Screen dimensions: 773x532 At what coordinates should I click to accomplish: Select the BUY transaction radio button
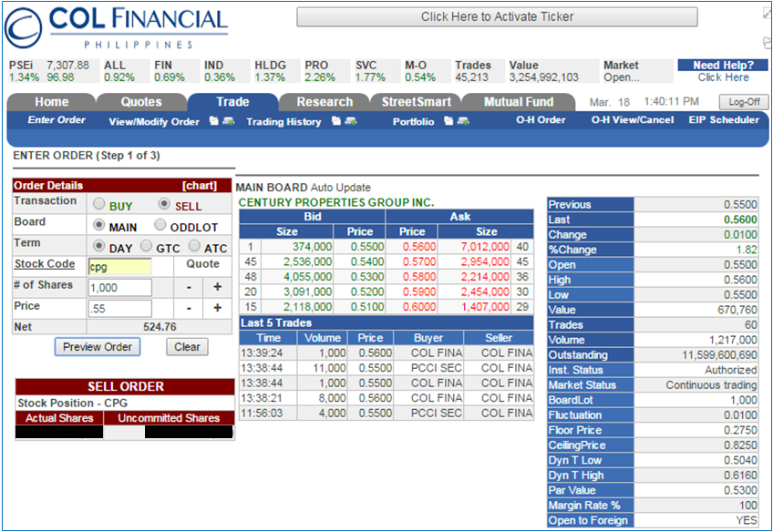coord(99,203)
